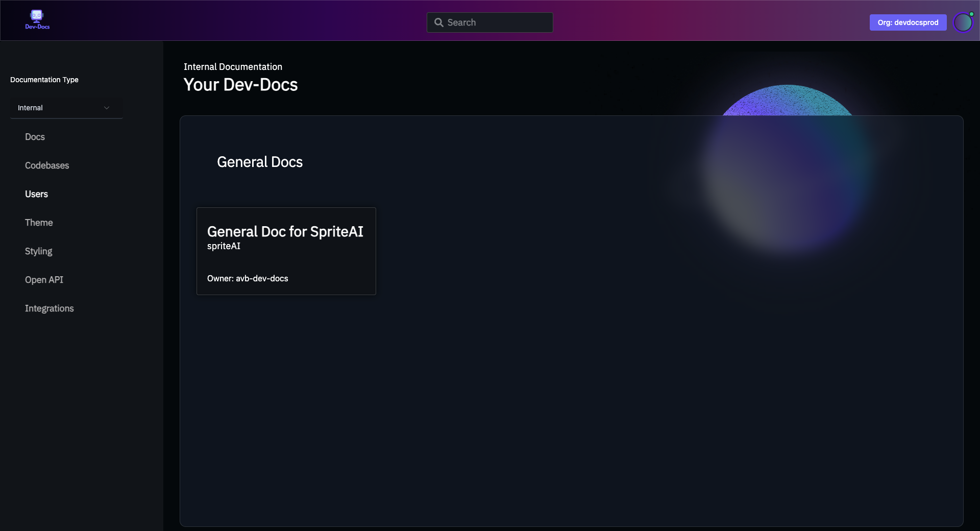
Task: Click the spriteAI subtitle on the card
Action: (x=224, y=246)
